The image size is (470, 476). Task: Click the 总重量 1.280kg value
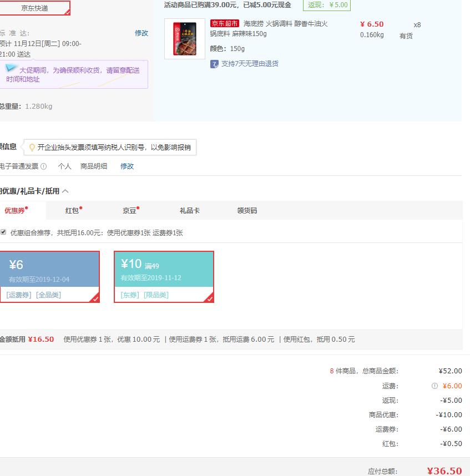click(x=38, y=107)
